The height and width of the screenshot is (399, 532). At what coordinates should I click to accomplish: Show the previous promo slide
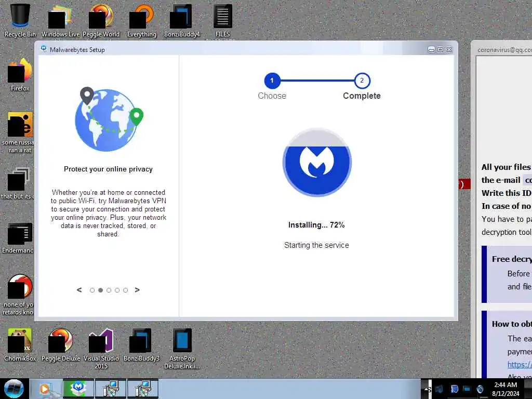click(x=79, y=290)
